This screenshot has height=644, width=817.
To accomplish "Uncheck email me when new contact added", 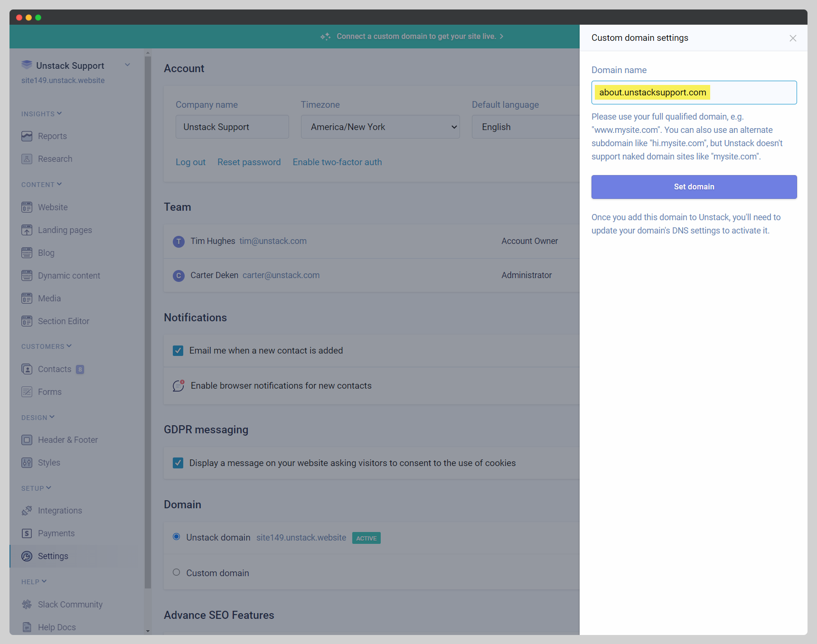I will 178,351.
